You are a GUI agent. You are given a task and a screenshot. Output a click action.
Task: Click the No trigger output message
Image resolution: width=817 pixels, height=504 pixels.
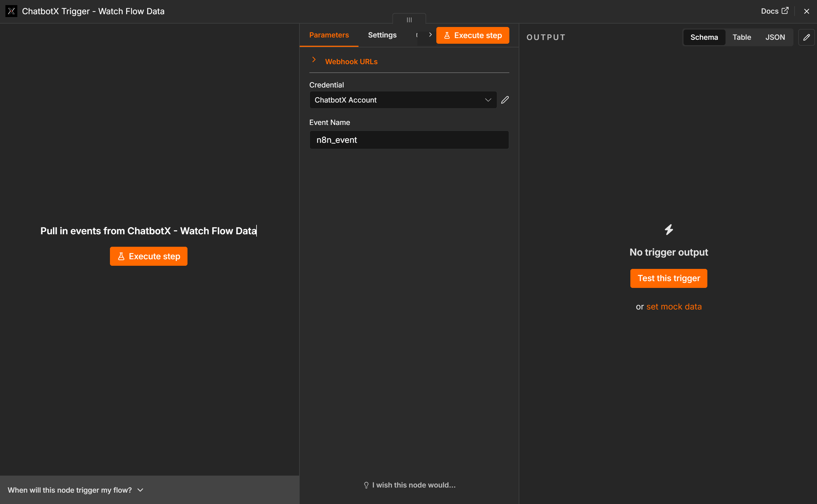[669, 252]
